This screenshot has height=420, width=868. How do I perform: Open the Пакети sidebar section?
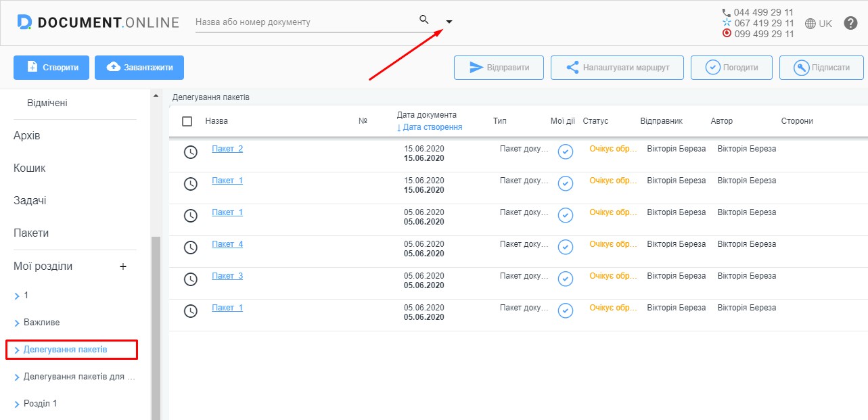pyautogui.click(x=31, y=233)
